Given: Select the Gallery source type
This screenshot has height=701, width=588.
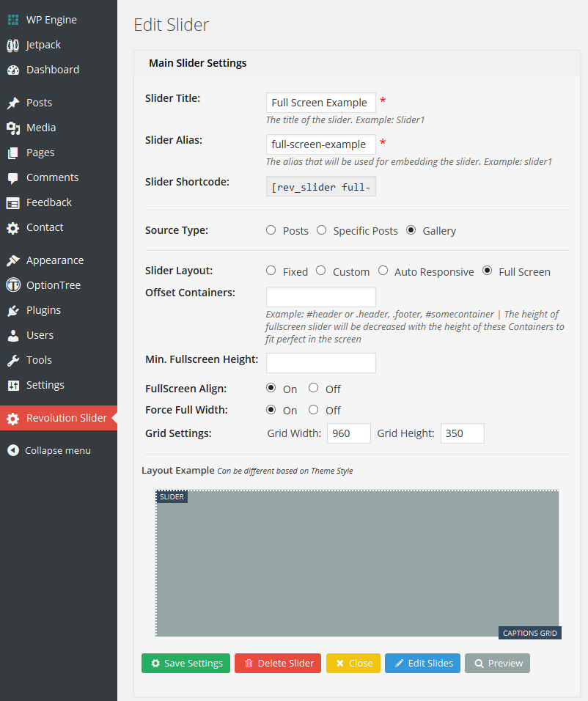Looking at the screenshot, I should (x=411, y=230).
